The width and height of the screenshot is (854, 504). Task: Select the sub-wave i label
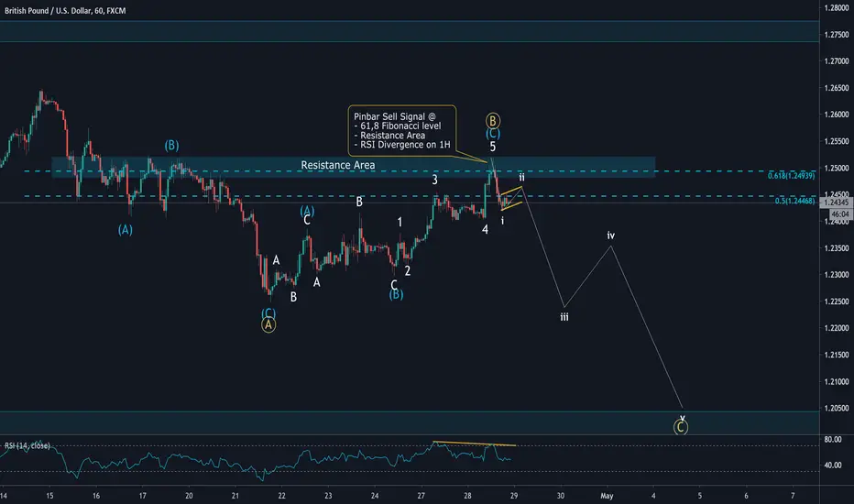tap(502, 221)
